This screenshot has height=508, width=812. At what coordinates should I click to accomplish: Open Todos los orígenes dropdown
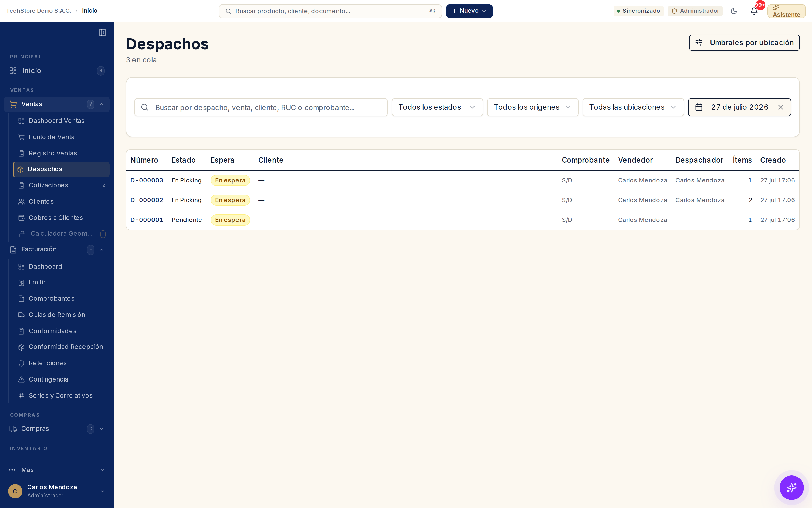coord(533,107)
